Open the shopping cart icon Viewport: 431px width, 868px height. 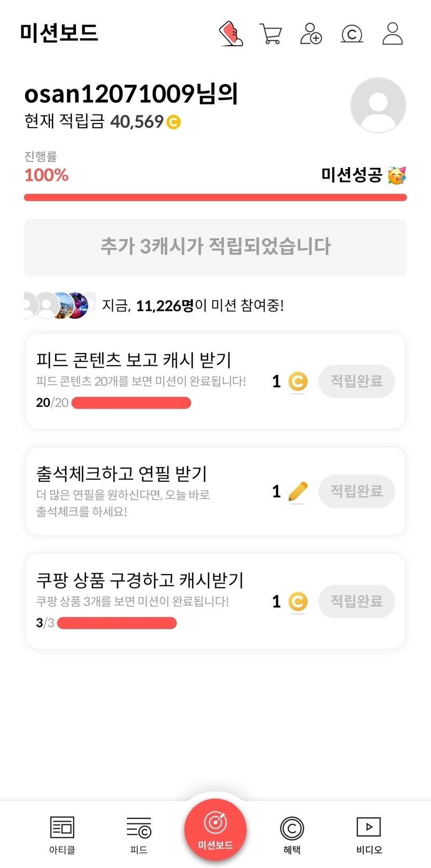point(271,34)
